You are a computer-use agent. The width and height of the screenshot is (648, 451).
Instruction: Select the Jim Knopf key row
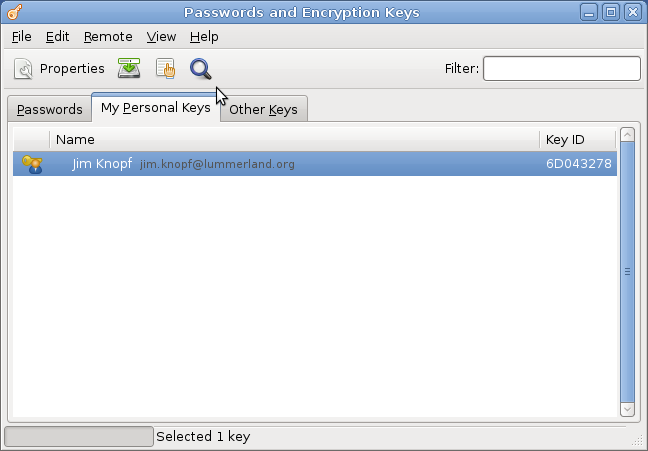click(300, 164)
